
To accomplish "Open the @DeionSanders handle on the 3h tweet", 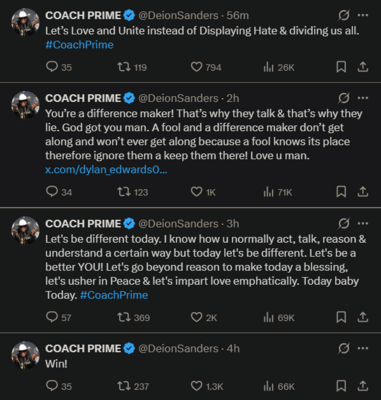I will point(178,223).
